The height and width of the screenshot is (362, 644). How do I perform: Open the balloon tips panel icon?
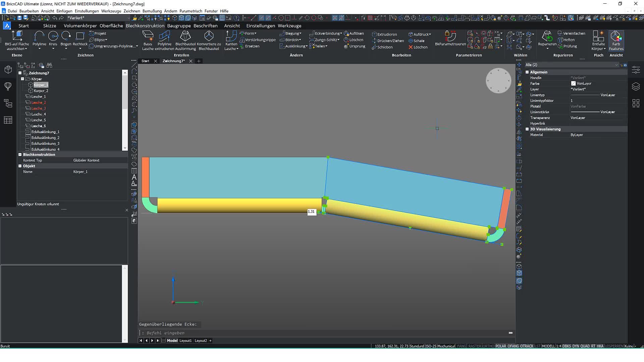point(8,86)
